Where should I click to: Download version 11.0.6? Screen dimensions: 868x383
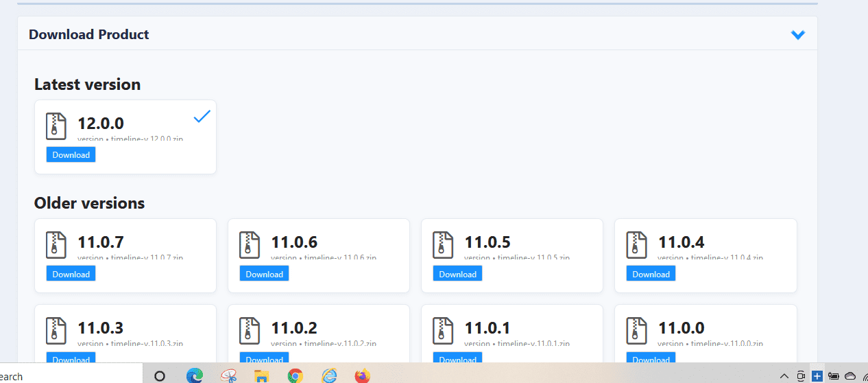265,274
